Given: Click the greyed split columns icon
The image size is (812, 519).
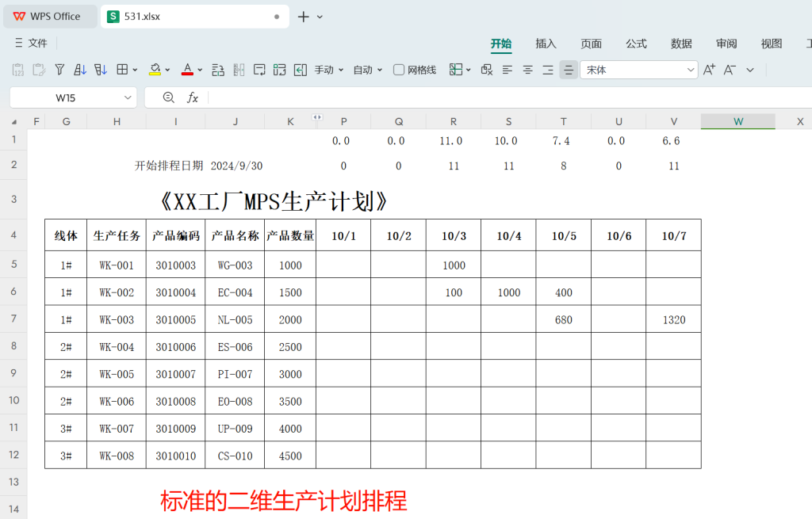Looking at the screenshot, I should 239,70.
